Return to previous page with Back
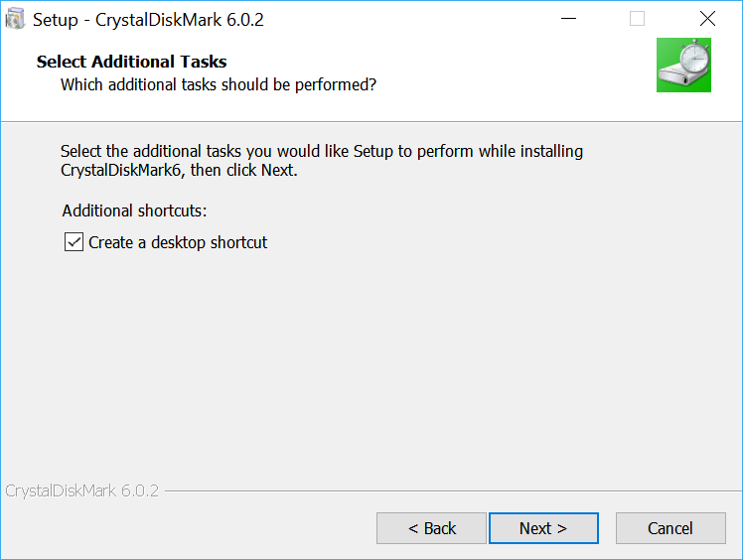The height and width of the screenshot is (560, 743). [431, 528]
